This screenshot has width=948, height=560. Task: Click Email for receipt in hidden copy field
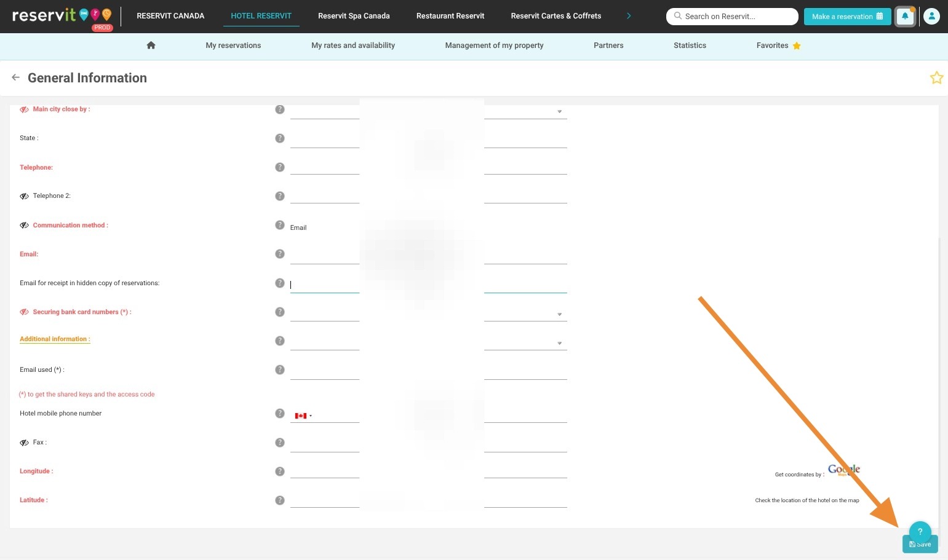[428, 284]
